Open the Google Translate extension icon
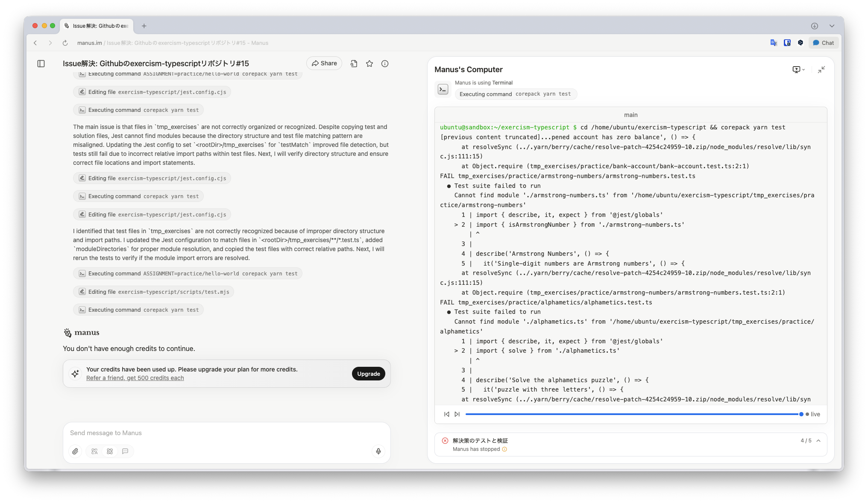Screen dimensions: 868x503 [x=774, y=43]
